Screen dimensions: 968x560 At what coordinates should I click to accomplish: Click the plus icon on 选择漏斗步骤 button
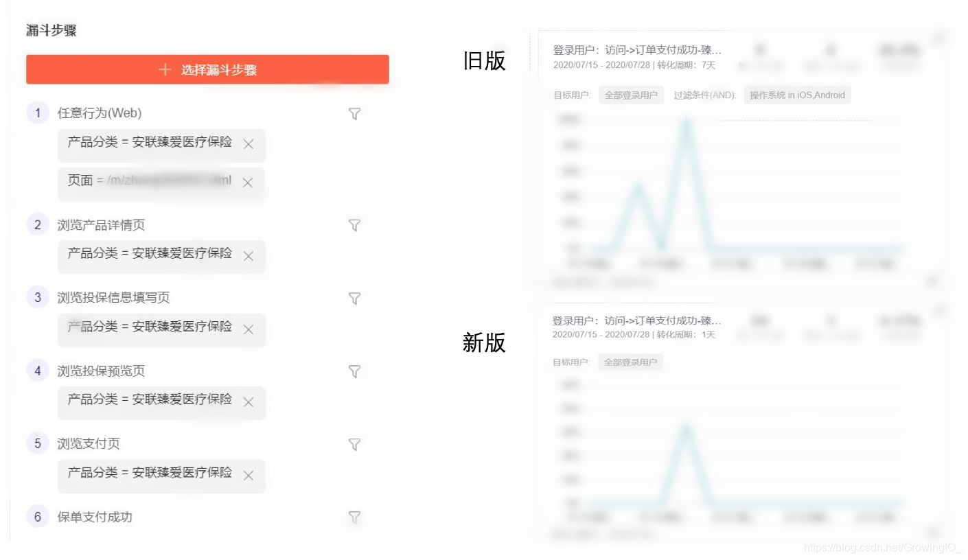(x=164, y=69)
